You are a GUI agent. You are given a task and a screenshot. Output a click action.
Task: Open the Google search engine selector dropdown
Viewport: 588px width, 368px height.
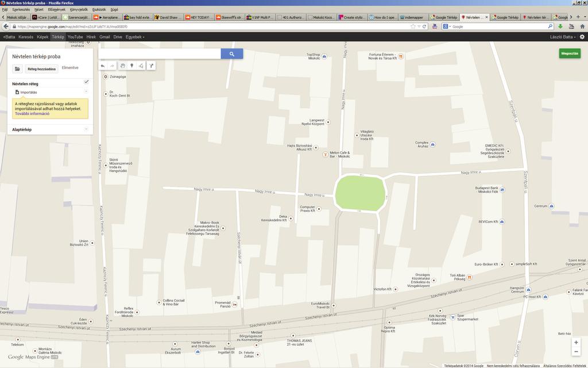tap(447, 26)
